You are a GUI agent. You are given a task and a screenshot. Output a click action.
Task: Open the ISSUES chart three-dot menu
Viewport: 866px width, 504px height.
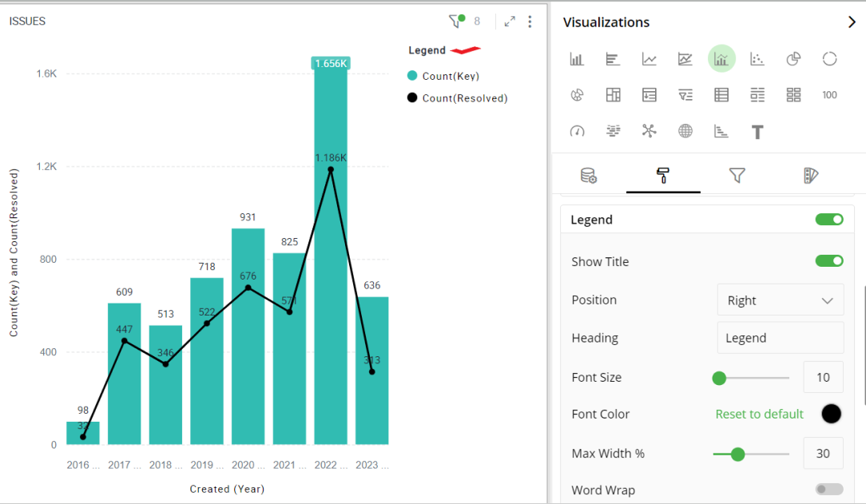530,22
